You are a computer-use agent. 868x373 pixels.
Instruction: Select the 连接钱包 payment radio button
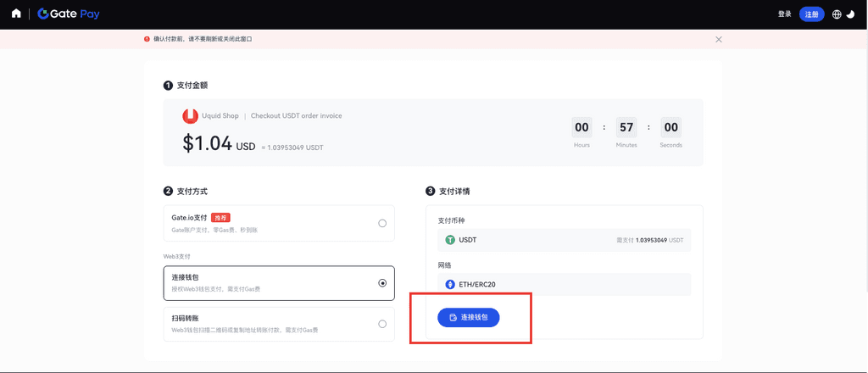pyautogui.click(x=382, y=283)
